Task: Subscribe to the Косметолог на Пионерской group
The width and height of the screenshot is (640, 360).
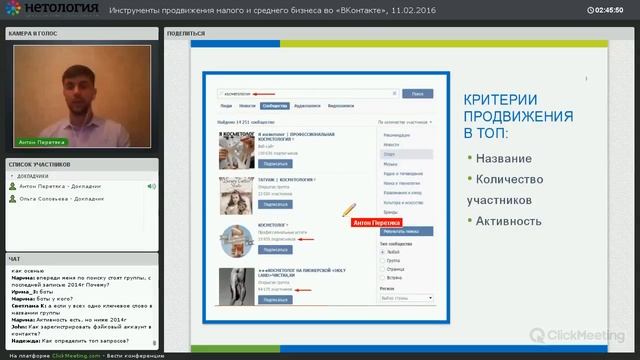Action: [275, 300]
